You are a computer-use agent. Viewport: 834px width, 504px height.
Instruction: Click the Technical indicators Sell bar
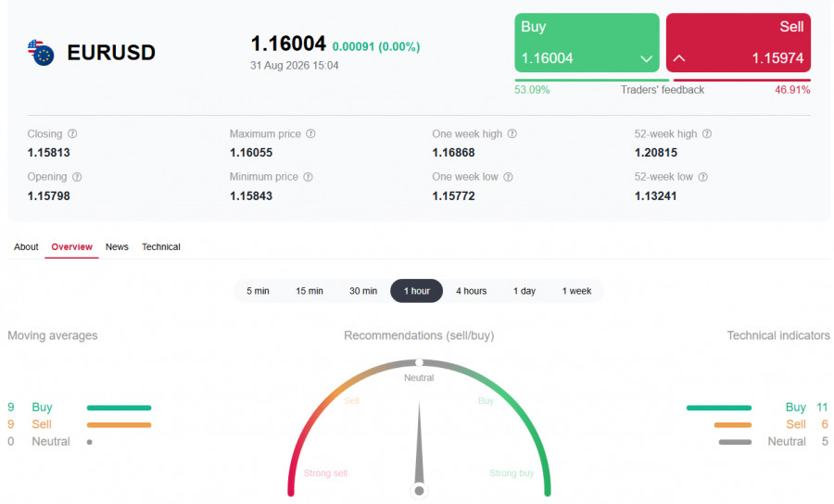pos(733,424)
